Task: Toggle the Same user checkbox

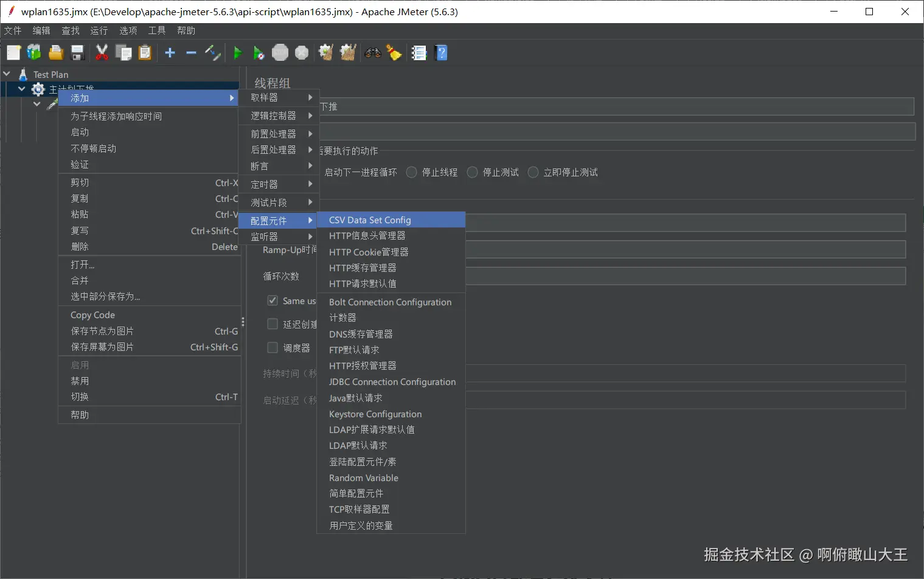Action: click(x=273, y=300)
